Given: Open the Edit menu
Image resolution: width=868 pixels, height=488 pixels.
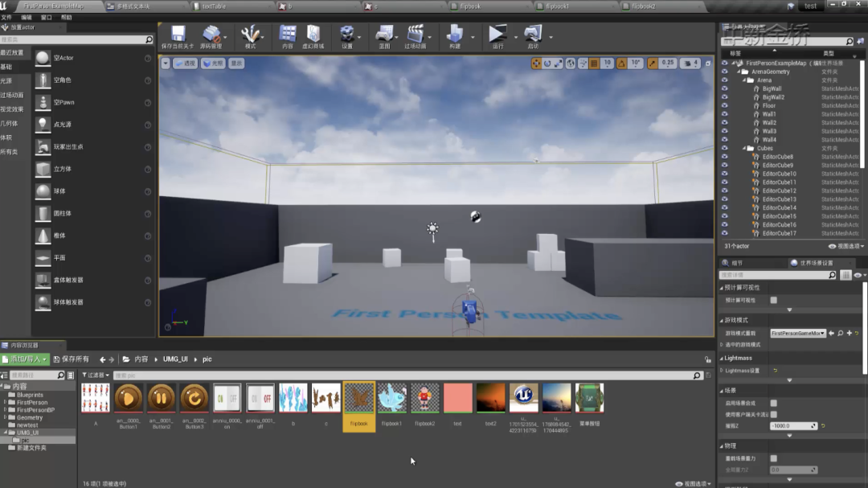Looking at the screenshot, I should (x=26, y=18).
